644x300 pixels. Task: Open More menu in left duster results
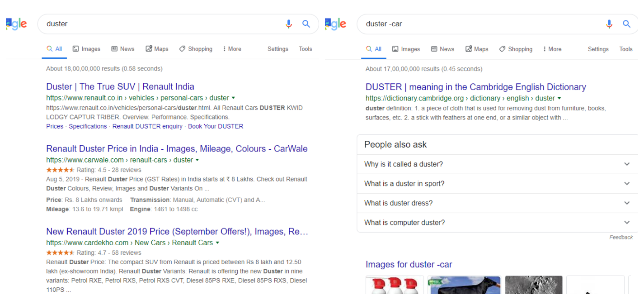tap(232, 49)
